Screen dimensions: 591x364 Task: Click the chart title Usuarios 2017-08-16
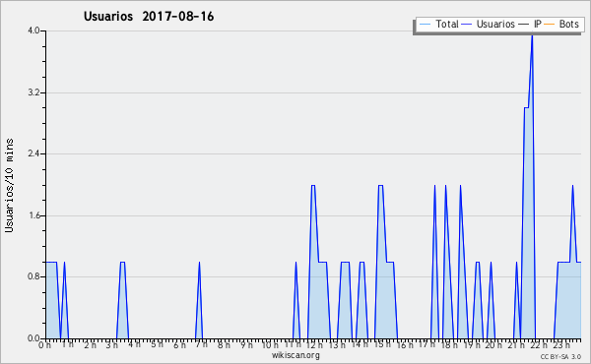tap(149, 16)
